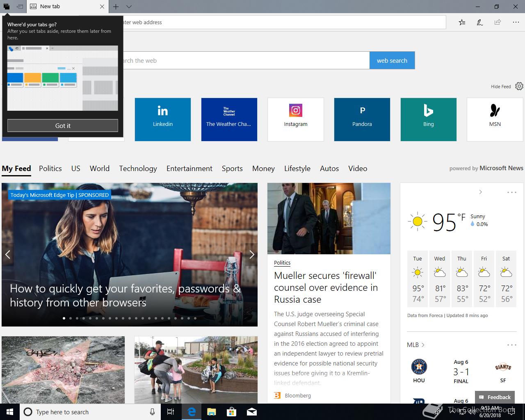
Task: Open the Pandora top site tile
Action: pyautogui.click(x=362, y=119)
